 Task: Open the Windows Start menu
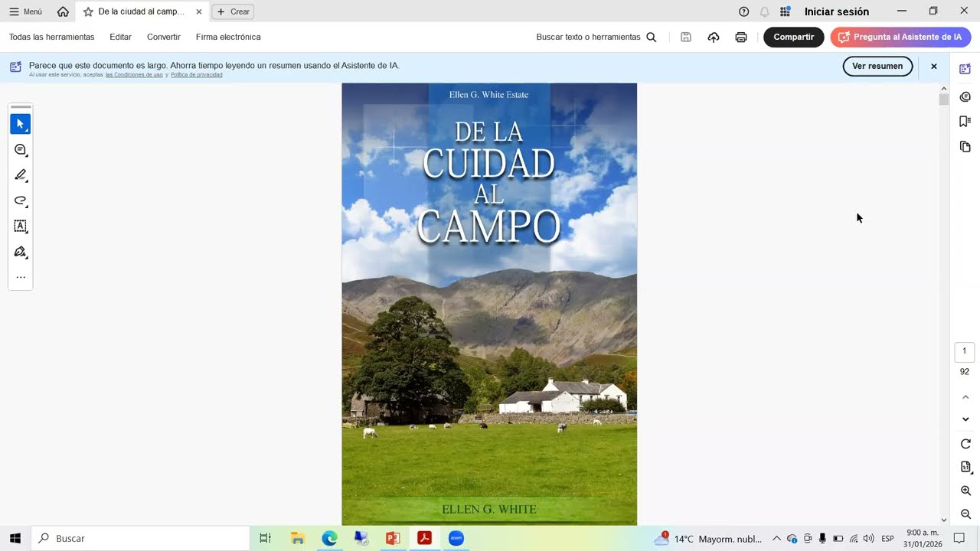(15, 538)
